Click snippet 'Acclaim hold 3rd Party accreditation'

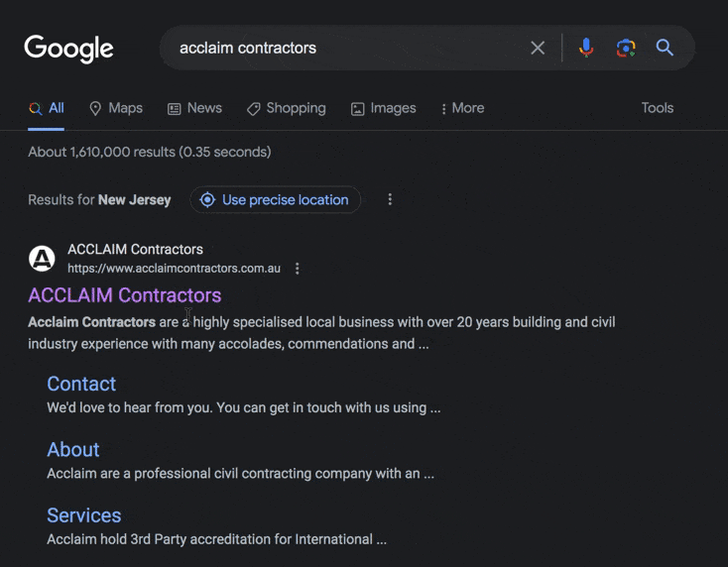click(217, 539)
